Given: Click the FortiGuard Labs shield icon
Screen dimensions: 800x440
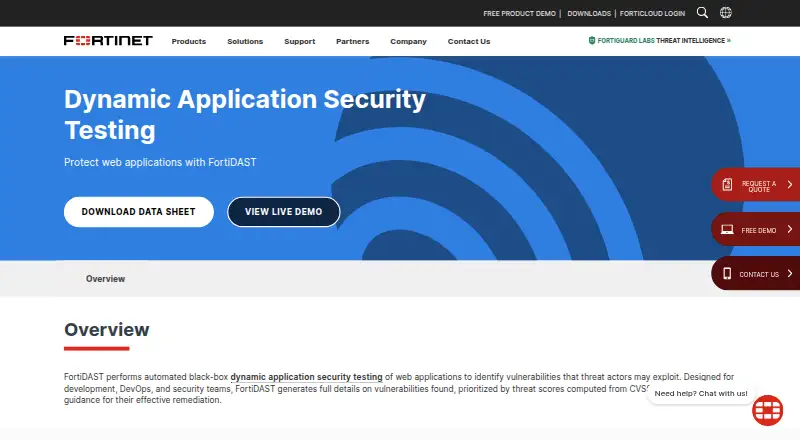Looking at the screenshot, I should pos(592,40).
